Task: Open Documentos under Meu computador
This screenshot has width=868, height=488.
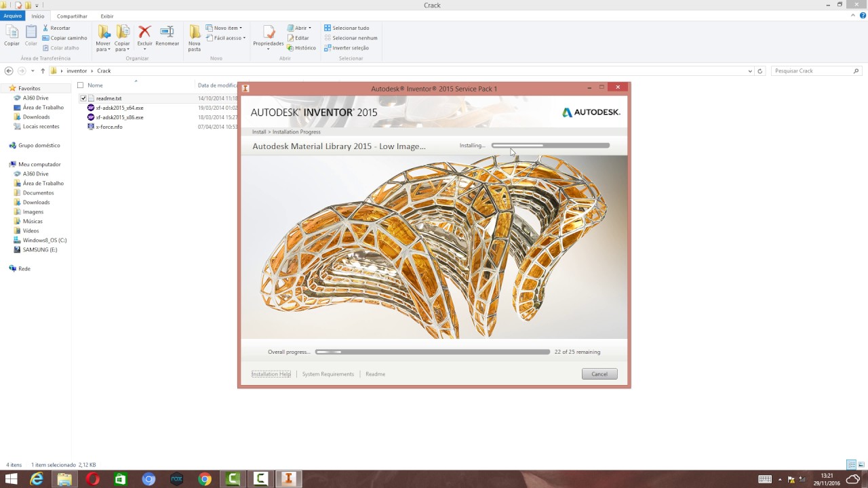Action: click(38, 193)
